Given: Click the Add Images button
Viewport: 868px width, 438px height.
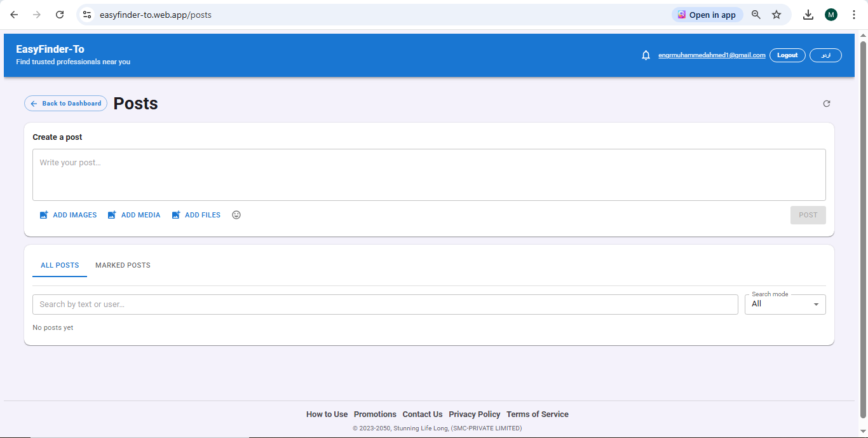Looking at the screenshot, I should coord(68,215).
